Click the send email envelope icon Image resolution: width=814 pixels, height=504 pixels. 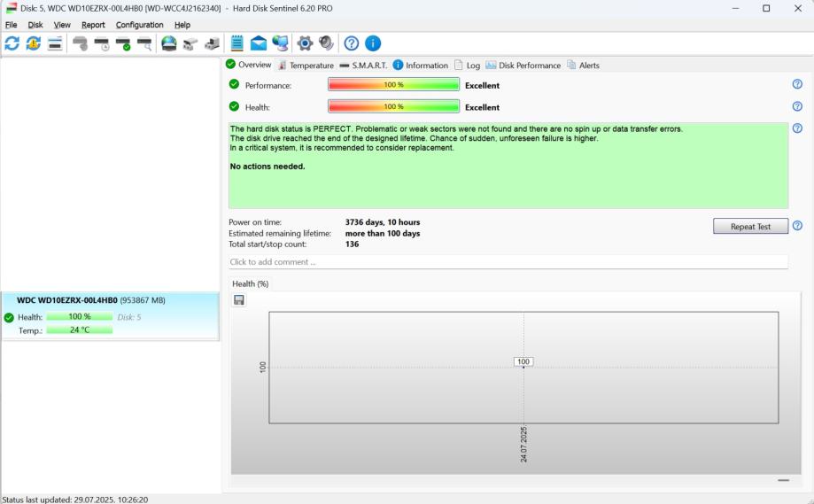[259, 43]
